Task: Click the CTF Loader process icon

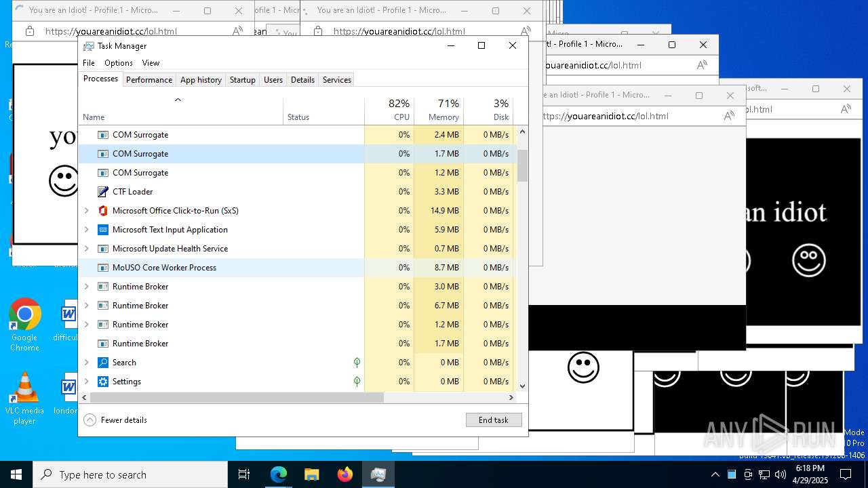Action: 103,192
